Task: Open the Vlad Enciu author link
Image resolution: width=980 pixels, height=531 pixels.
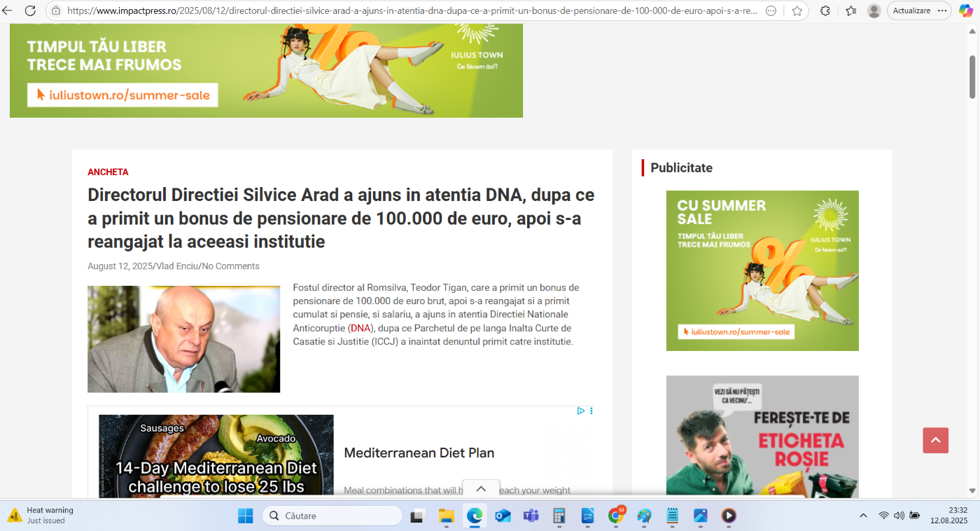Action: tap(177, 266)
